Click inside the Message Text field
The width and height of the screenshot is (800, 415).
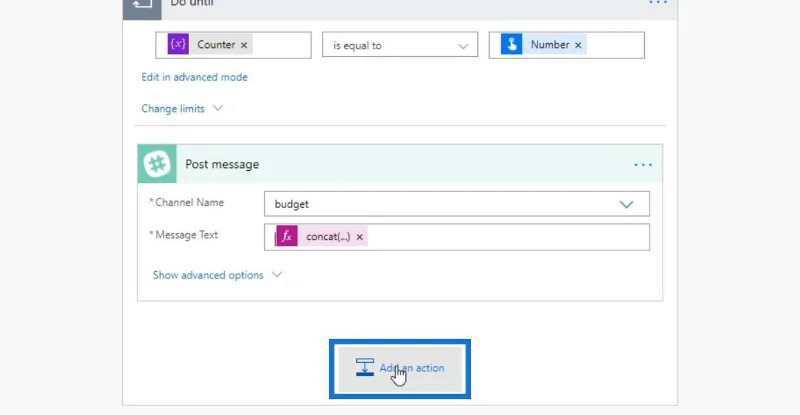pos(457,237)
